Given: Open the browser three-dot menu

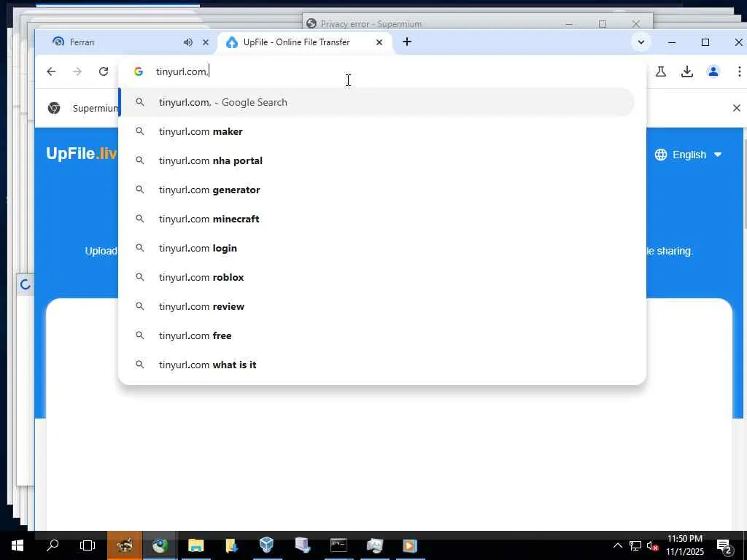Looking at the screenshot, I should (x=739, y=71).
